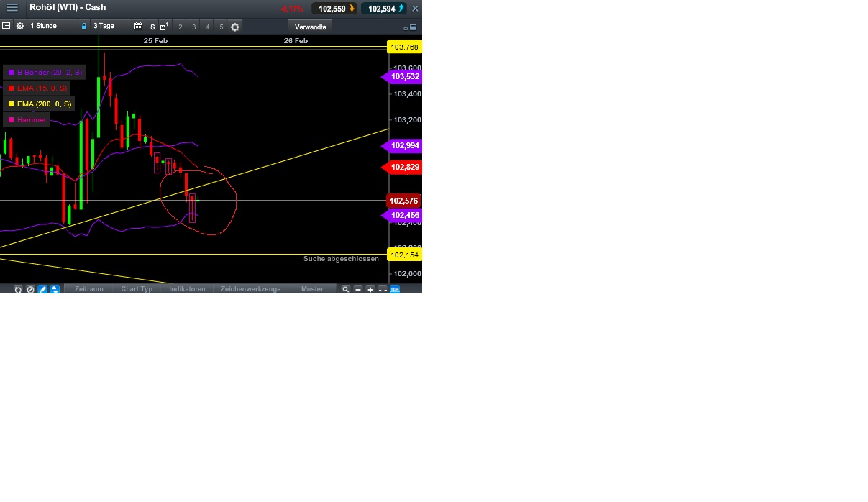
Task: Open the calendar date picker icon
Action: coord(139,27)
